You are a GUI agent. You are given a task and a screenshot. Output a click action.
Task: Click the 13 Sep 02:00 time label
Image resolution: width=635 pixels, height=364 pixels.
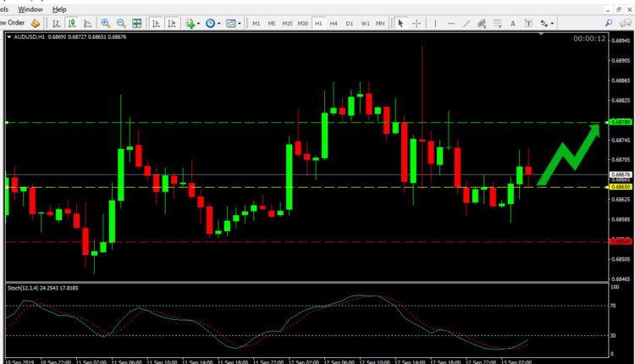point(516,362)
